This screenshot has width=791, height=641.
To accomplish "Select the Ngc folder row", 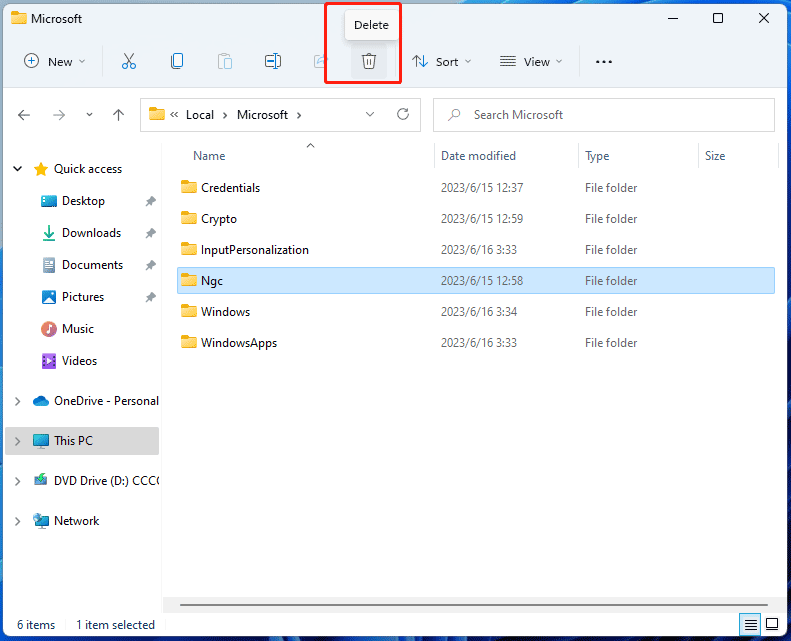I will tap(476, 281).
